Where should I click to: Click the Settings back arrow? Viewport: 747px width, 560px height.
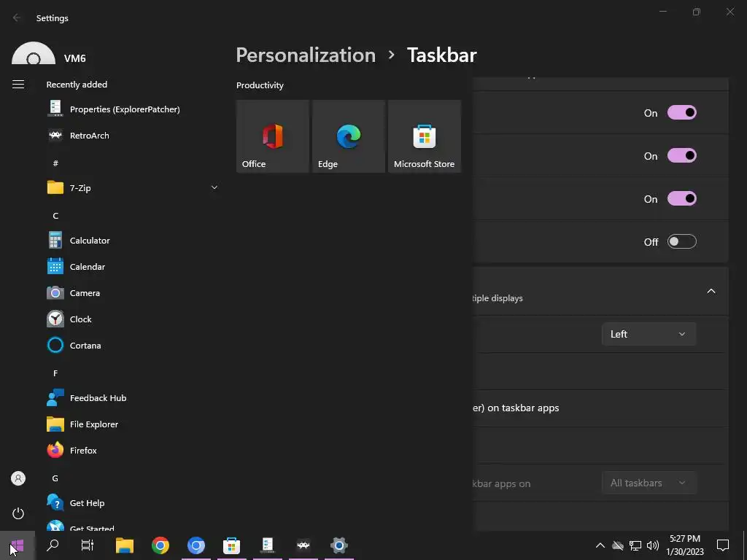coord(17,17)
